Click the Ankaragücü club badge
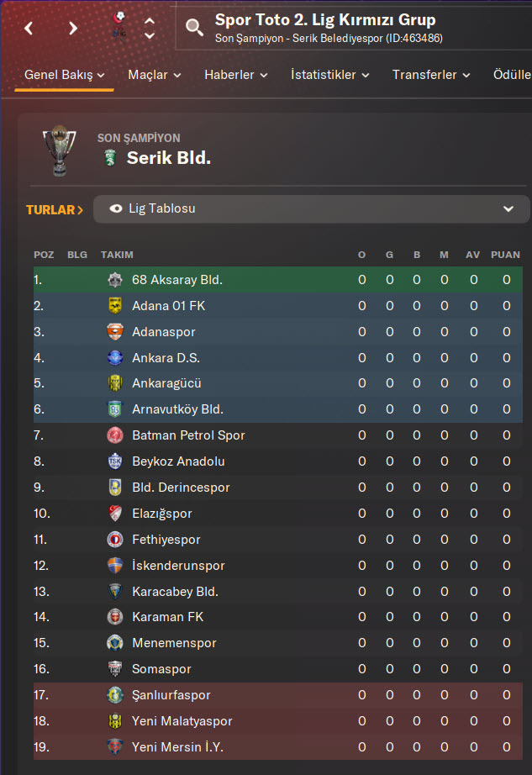Screen dimensions: 532x775 (115, 383)
